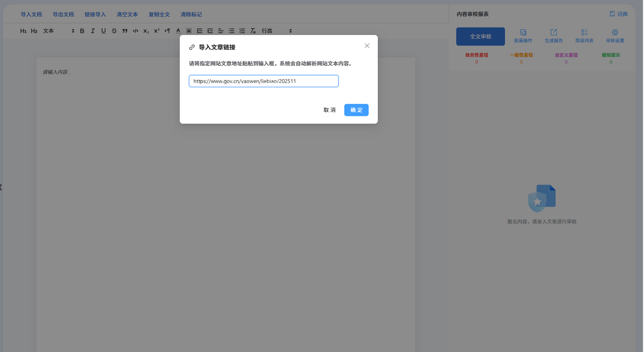Open the 简易列表 view icon

point(584,36)
